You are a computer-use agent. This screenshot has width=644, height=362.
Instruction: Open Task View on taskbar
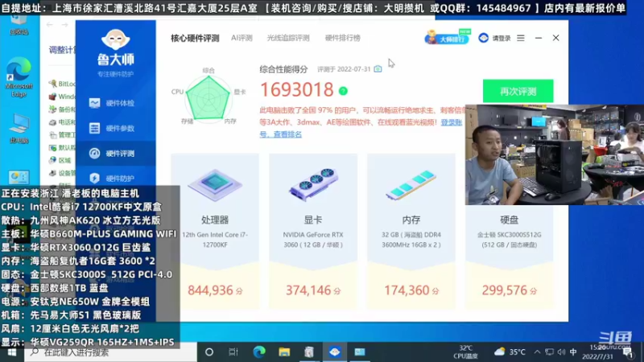tap(233, 352)
